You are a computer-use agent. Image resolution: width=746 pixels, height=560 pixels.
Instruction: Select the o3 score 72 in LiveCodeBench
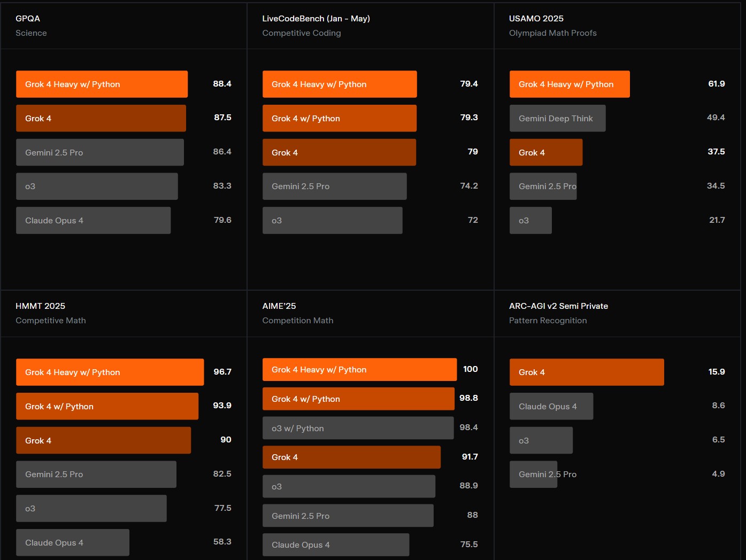473,220
